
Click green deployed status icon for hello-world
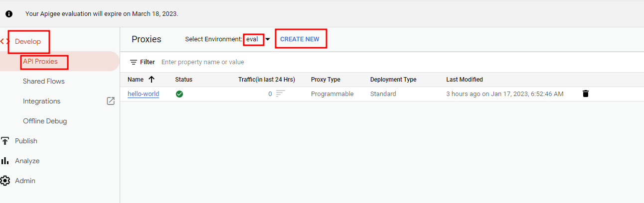(x=179, y=94)
